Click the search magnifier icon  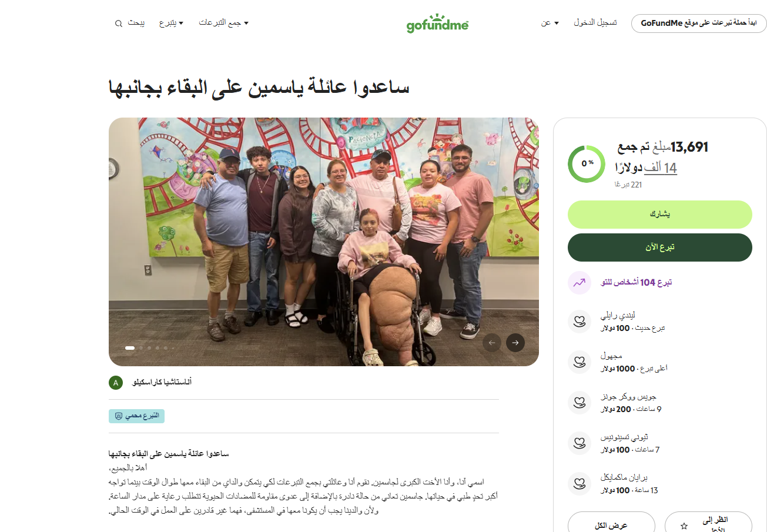click(x=119, y=24)
